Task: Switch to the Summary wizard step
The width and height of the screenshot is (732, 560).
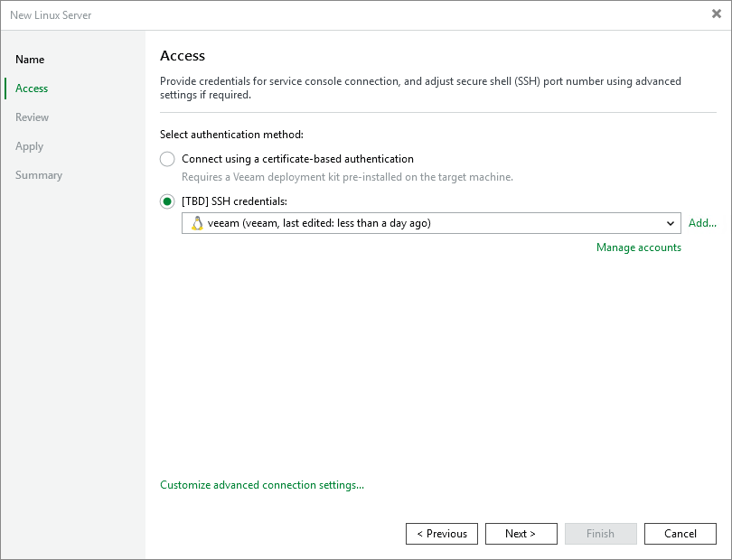Action: [x=39, y=175]
